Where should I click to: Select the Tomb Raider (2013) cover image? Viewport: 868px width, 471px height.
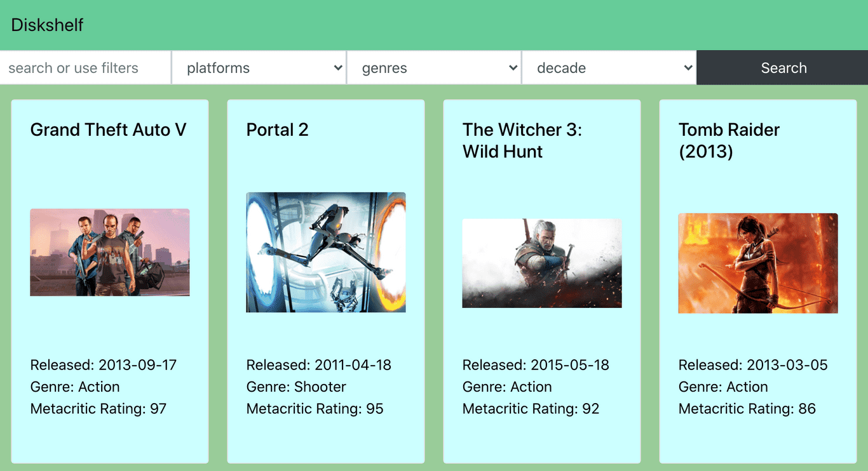[758, 263]
